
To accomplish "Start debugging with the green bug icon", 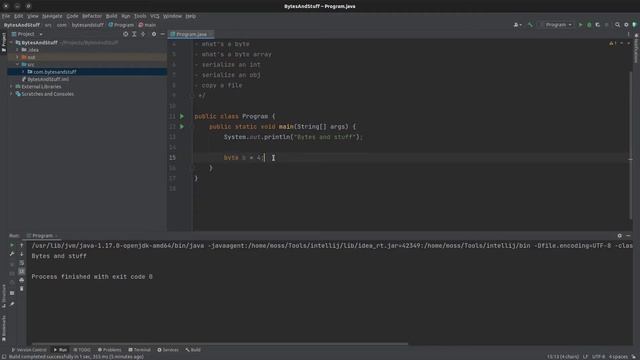I will tap(589, 25).
